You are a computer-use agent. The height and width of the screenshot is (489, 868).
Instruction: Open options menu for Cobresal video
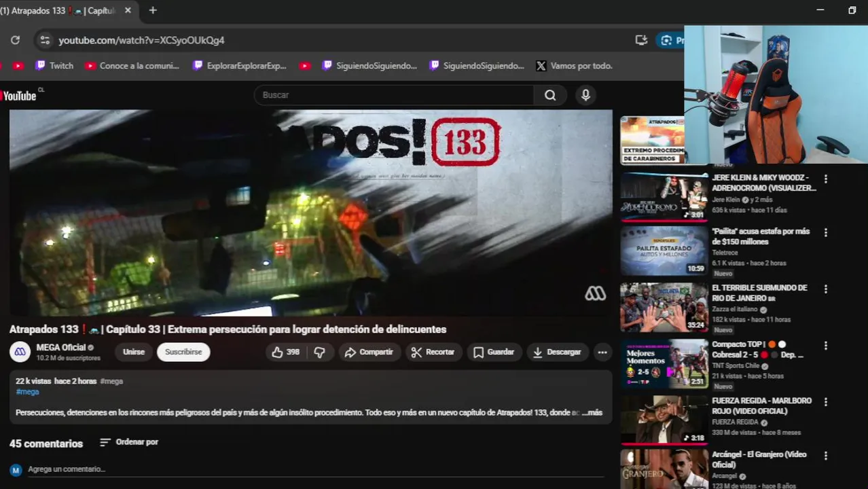pyautogui.click(x=826, y=346)
